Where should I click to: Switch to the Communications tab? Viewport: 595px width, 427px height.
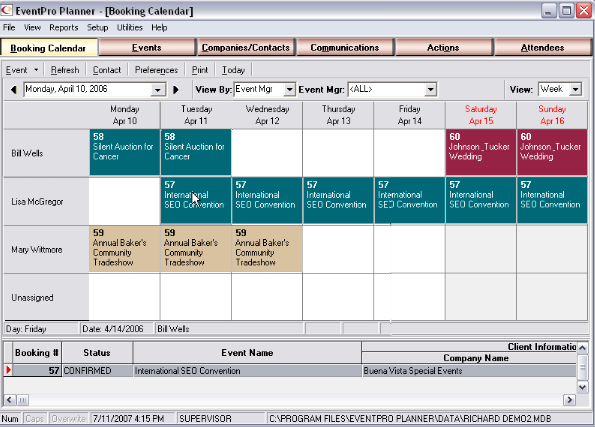coord(345,47)
